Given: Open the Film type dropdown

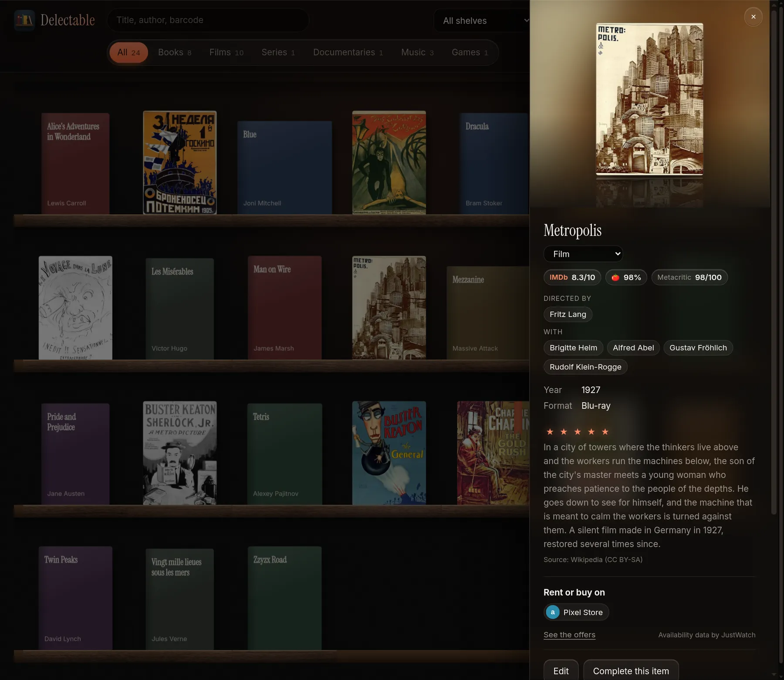Looking at the screenshot, I should [x=583, y=254].
